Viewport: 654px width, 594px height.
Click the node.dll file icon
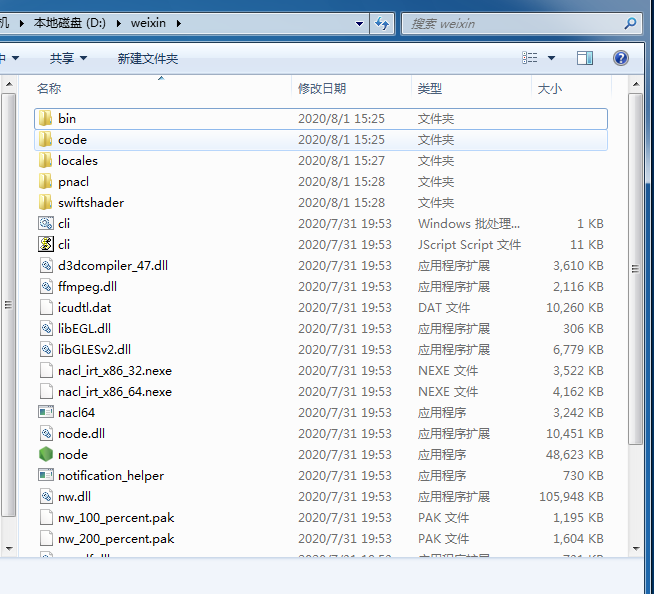pyautogui.click(x=46, y=433)
